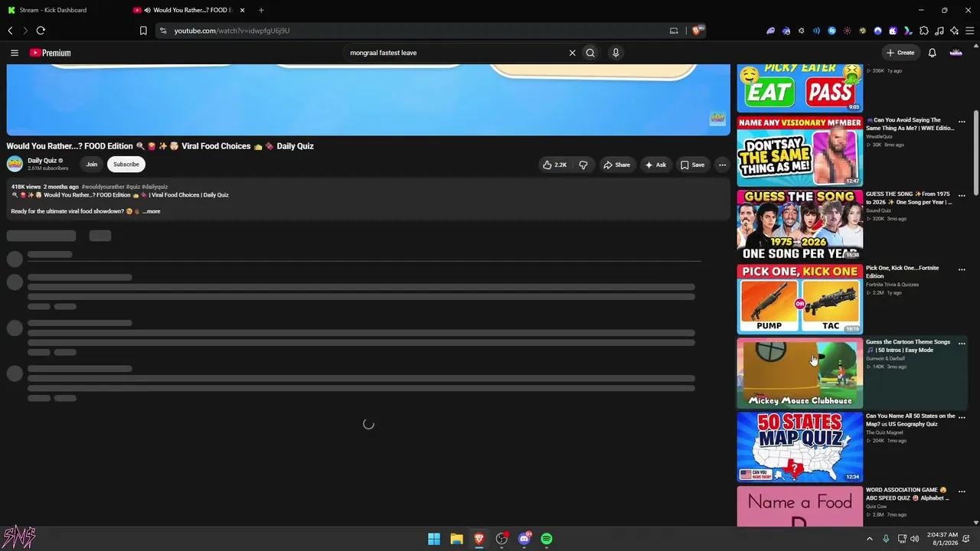Click the #dailyquiz hashtag

pyautogui.click(x=155, y=187)
